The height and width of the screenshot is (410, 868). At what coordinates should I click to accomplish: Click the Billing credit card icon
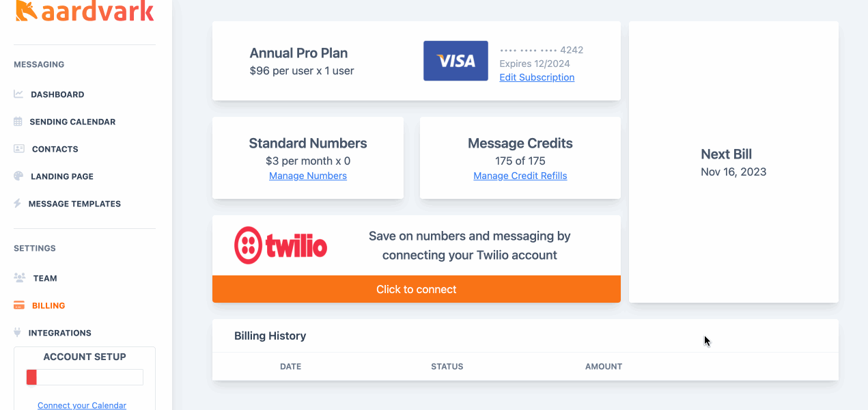tap(19, 305)
